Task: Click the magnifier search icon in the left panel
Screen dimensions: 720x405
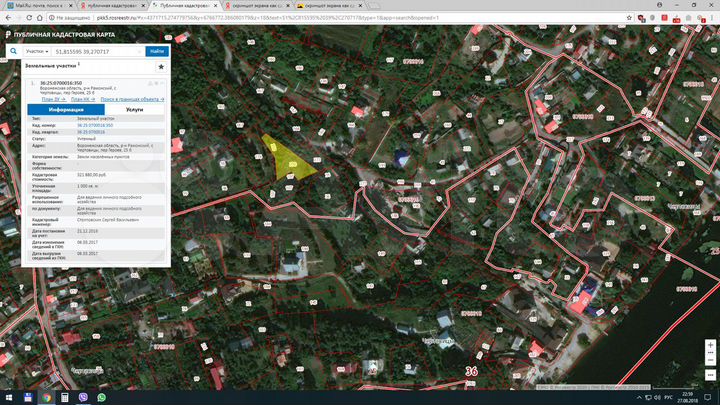Action: tap(13, 50)
